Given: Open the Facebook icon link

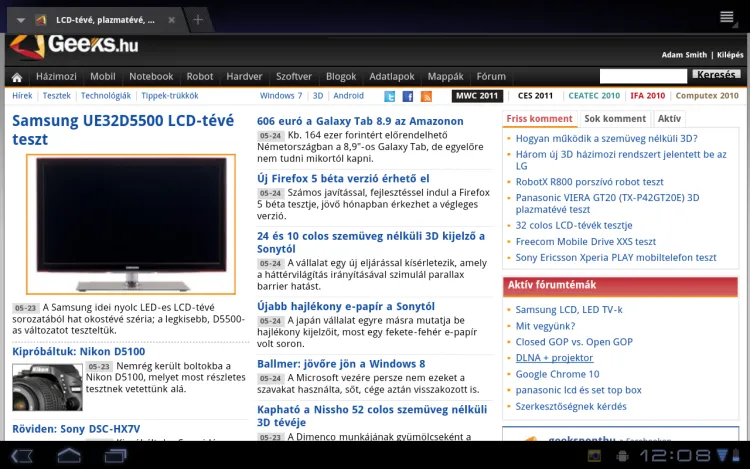Looking at the screenshot, I should pos(408,96).
